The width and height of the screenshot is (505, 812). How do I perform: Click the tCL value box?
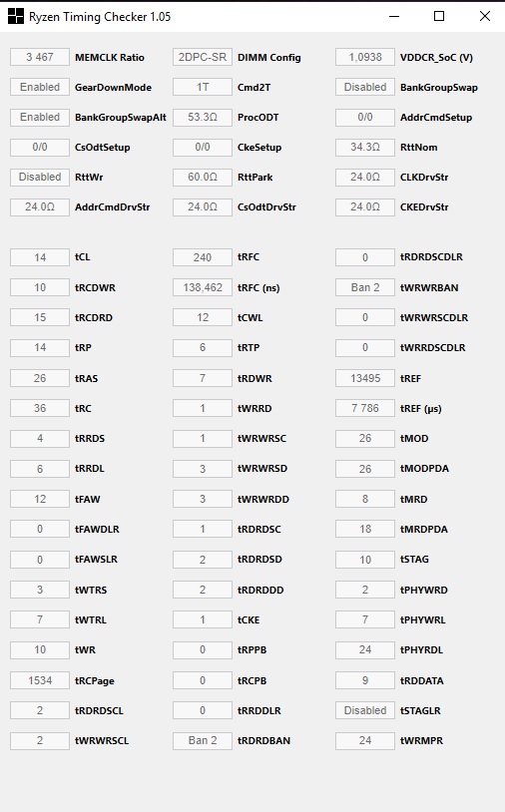(40, 257)
